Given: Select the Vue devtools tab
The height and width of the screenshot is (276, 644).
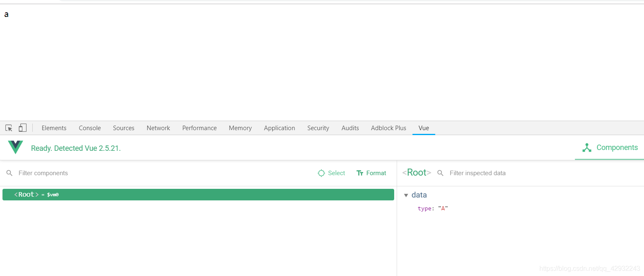Looking at the screenshot, I should (424, 128).
